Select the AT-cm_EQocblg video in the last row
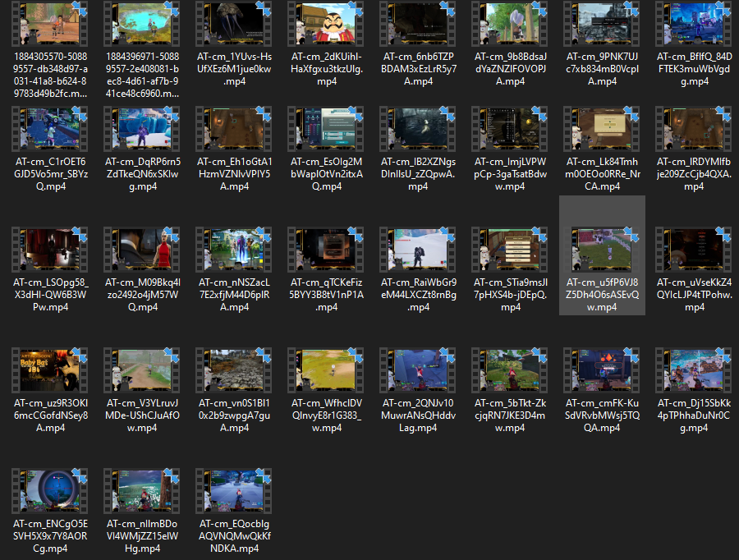 pos(234,493)
